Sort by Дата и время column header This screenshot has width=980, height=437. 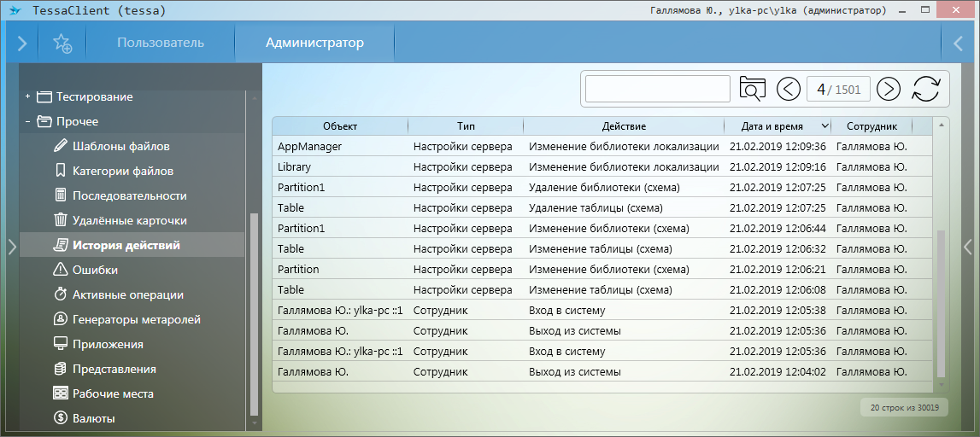point(778,125)
